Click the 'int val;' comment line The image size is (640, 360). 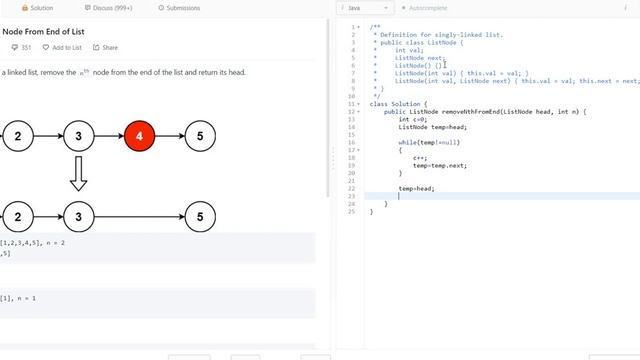(x=409, y=50)
